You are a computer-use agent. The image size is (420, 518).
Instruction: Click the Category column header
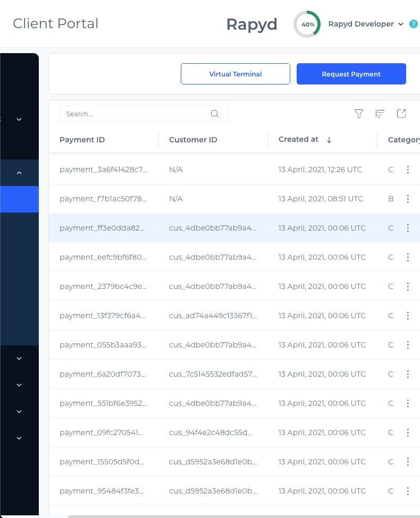point(404,140)
